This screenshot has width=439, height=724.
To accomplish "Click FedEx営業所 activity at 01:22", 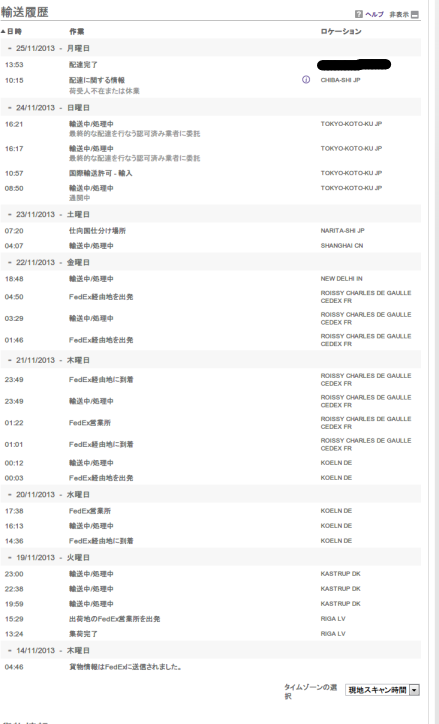I will click(90, 422).
